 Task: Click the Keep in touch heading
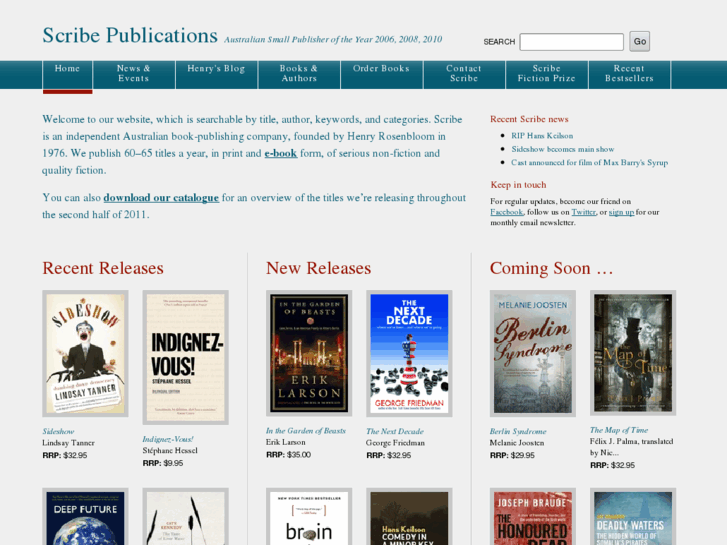518,185
